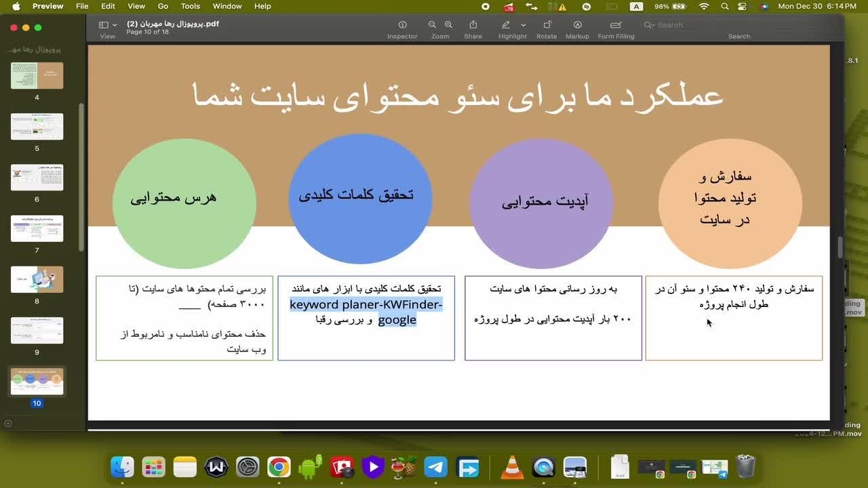Click the Zoom Out magnifier icon
Screen dimensions: 868x488
click(432, 25)
